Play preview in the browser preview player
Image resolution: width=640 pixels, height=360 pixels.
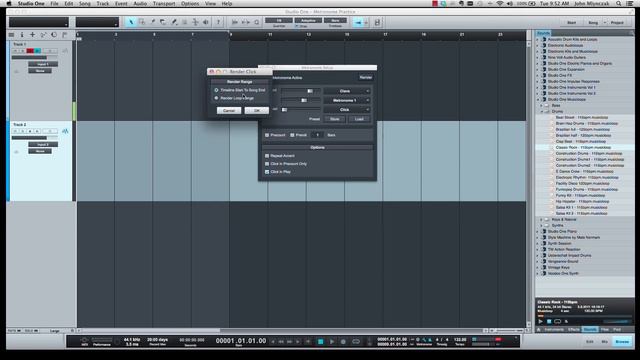tap(541, 321)
